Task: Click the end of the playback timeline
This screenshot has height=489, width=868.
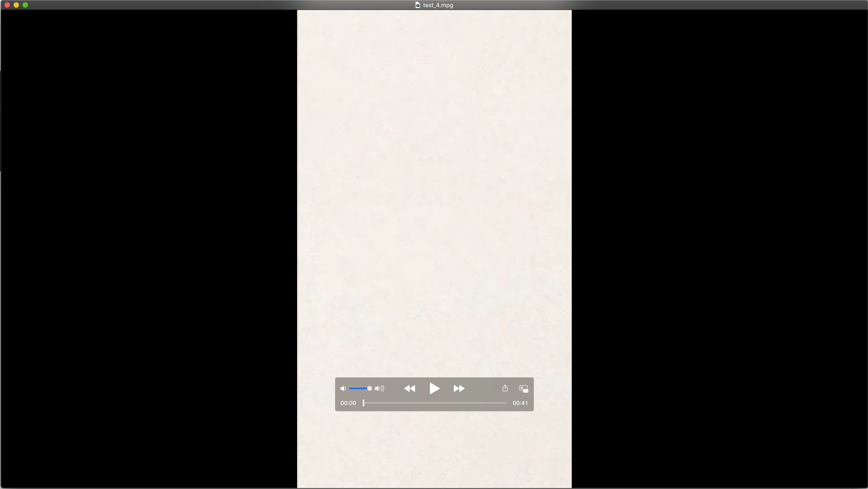Action: tap(505, 403)
